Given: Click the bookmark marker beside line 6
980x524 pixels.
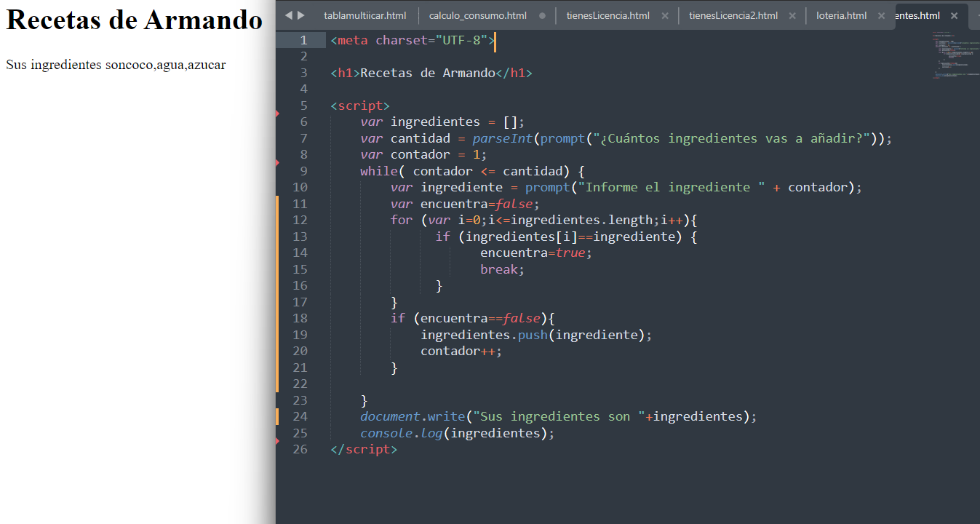Looking at the screenshot, I should 278,113.
